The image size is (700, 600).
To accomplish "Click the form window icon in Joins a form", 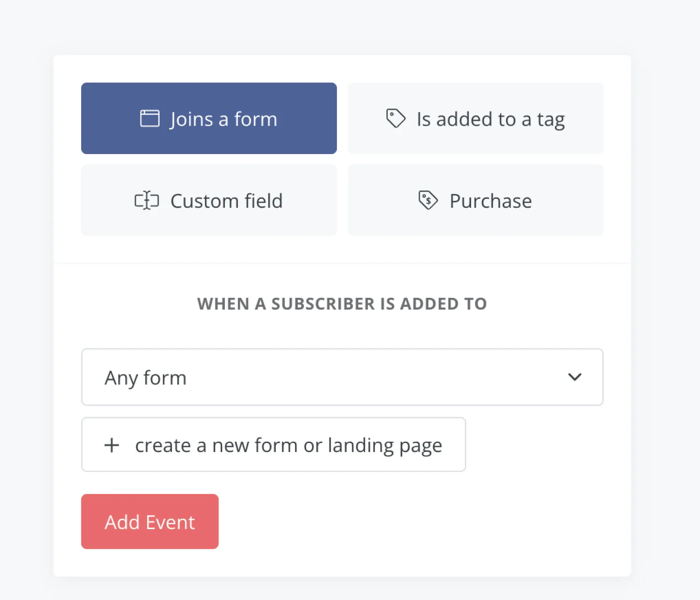I will [x=150, y=119].
